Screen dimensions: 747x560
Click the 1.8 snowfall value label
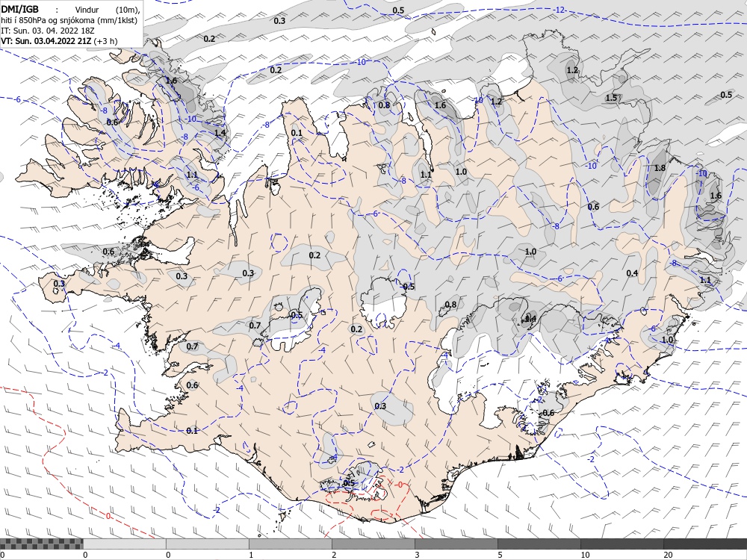(x=660, y=168)
